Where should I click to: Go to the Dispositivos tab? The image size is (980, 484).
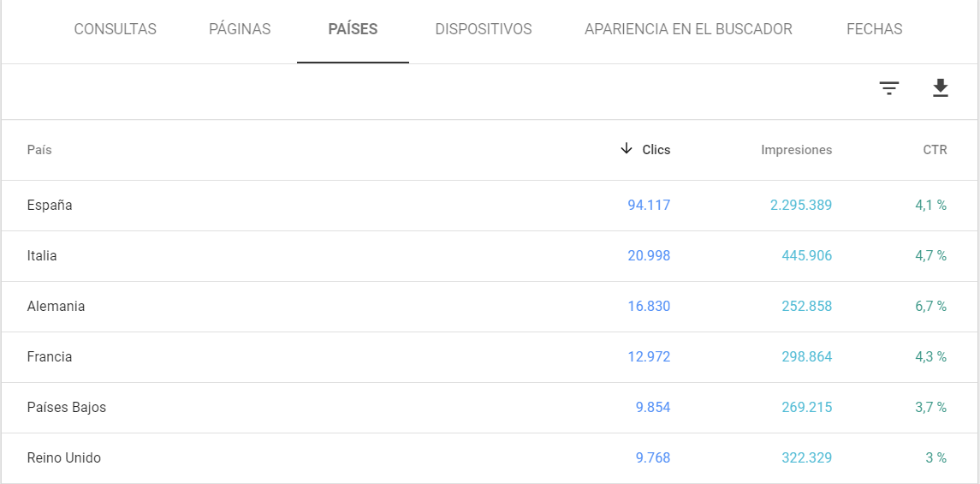point(484,29)
